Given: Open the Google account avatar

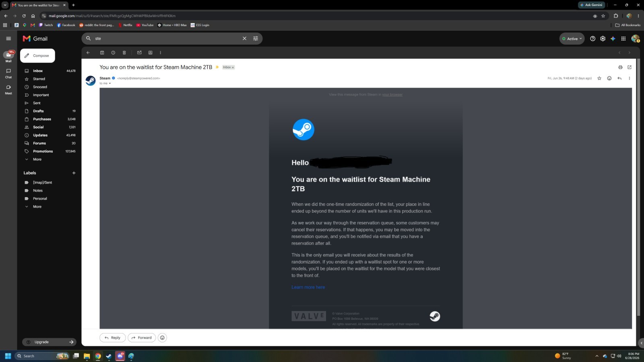Looking at the screenshot, I should pos(636,39).
